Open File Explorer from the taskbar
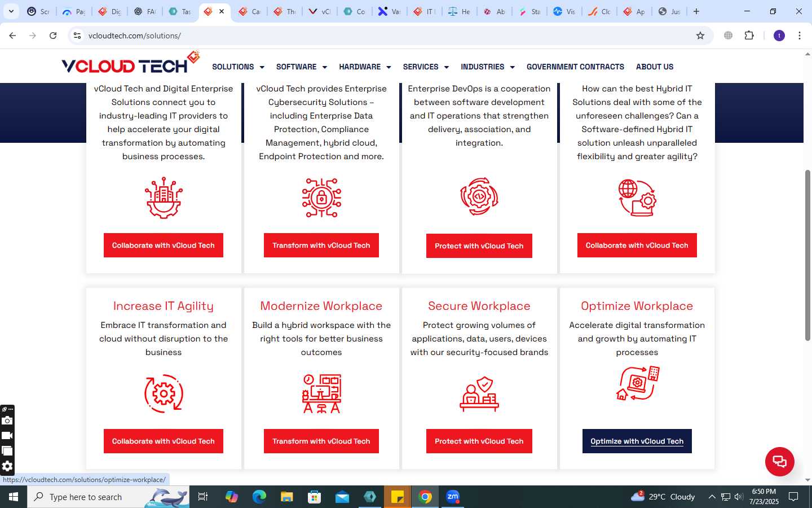The height and width of the screenshot is (508, 812). click(x=287, y=497)
